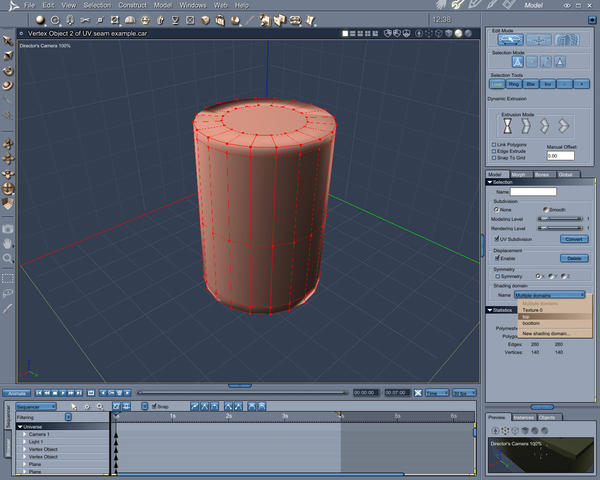The height and width of the screenshot is (480, 600).
Task: Toggle the UV Subdivision checkbox
Action: coord(497,239)
